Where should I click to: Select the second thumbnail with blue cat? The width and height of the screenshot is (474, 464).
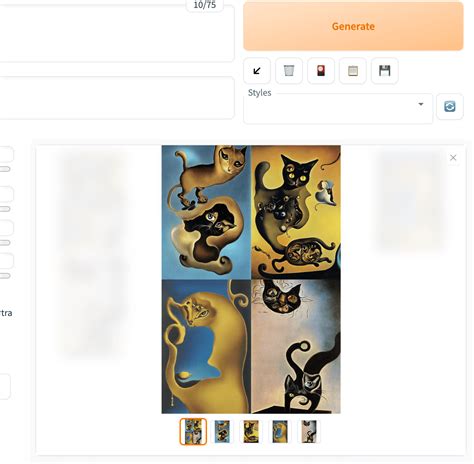pos(223,433)
